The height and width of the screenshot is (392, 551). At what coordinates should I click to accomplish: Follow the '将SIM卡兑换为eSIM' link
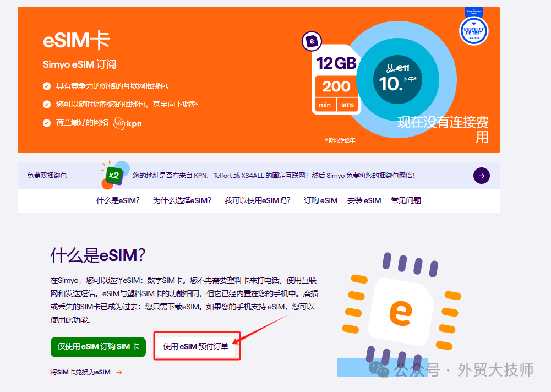[x=80, y=372]
